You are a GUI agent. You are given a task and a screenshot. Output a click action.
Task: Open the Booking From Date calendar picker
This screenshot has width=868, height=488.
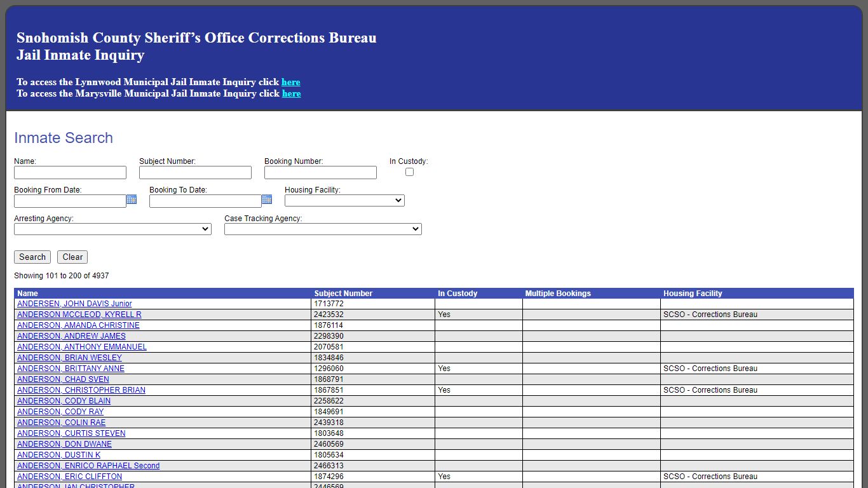(x=132, y=200)
